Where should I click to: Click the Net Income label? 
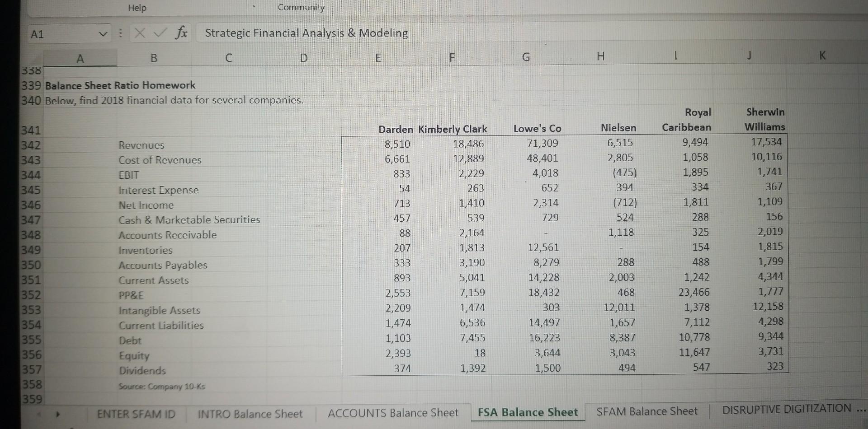(x=146, y=205)
